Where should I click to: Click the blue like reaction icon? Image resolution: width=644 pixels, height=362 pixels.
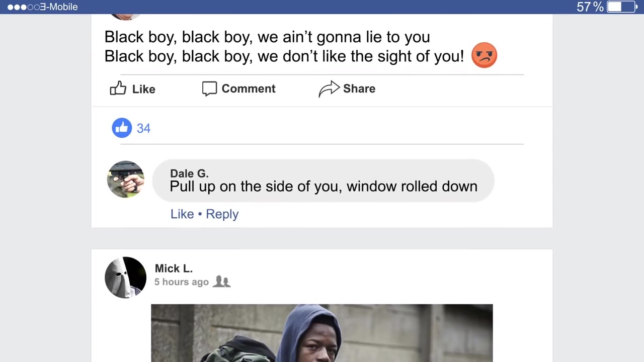tap(122, 128)
